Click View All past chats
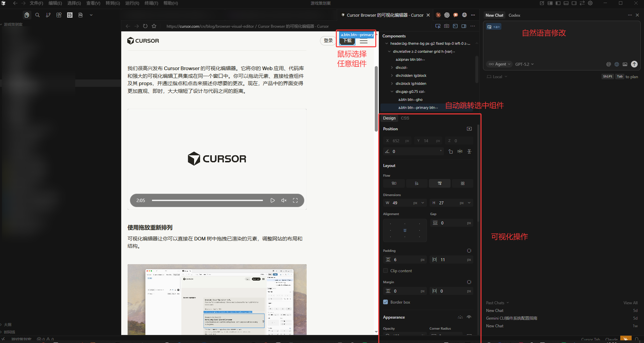644x343 pixels. [x=630, y=303]
